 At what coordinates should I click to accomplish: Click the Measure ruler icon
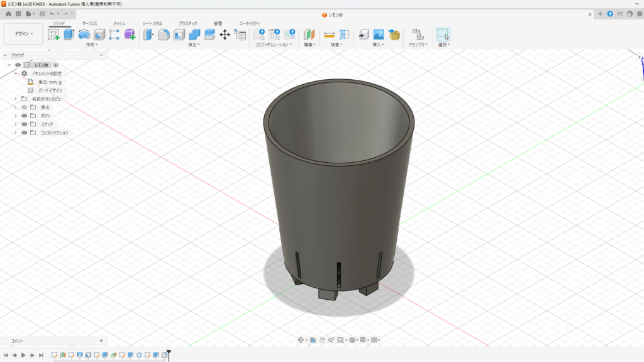pyautogui.click(x=329, y=35)
